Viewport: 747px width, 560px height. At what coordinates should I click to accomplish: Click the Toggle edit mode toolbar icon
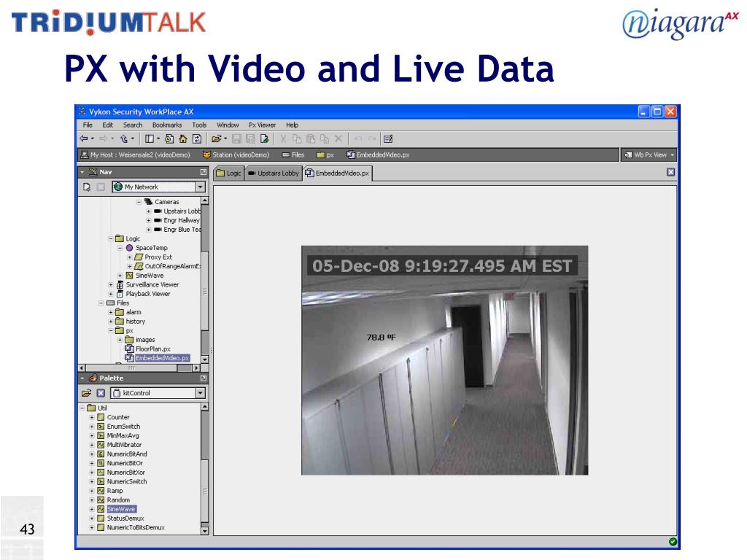388,139
